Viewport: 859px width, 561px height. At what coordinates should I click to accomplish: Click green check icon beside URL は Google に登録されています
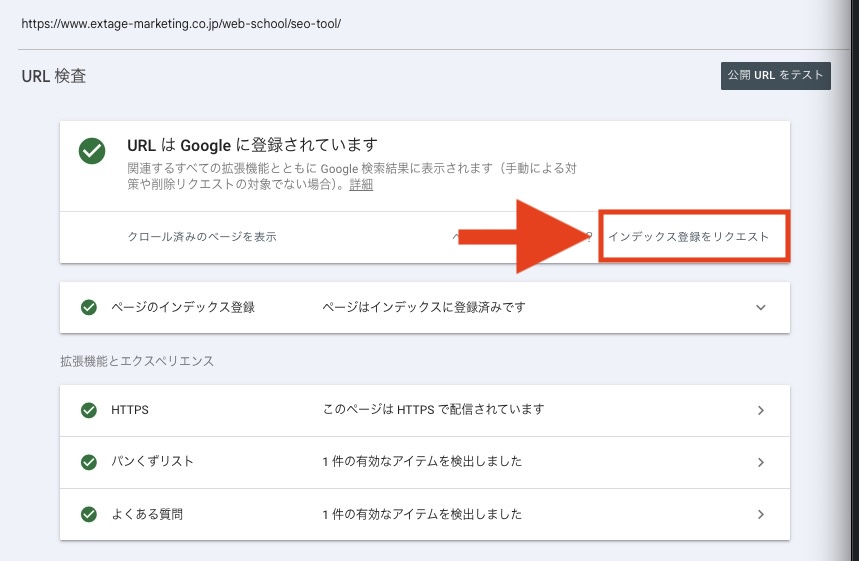(x=92, y=151)
